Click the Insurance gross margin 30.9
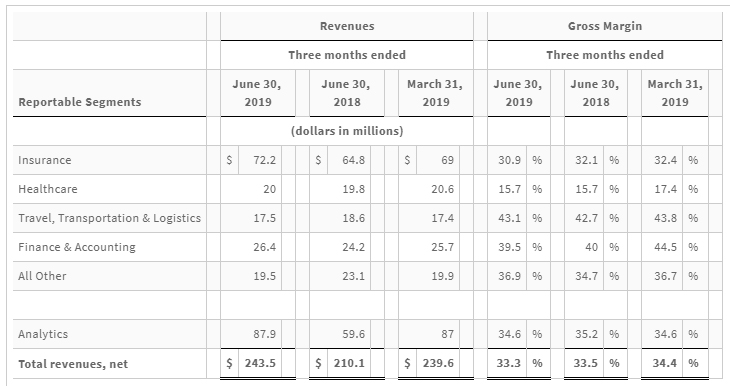The height and width of the screenshot is (388, 730). (x=509, y=160)
